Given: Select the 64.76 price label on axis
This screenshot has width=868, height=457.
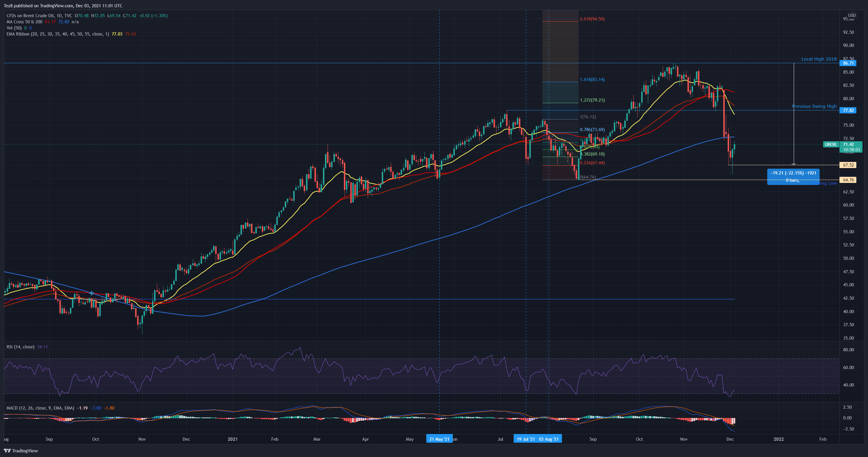Looking at the screenshot, I should pos(848,180).
